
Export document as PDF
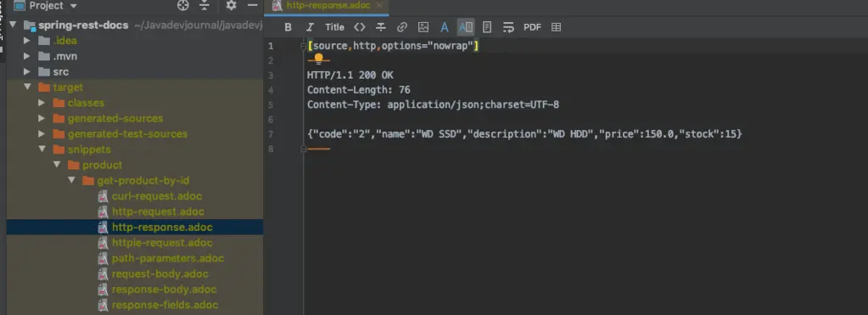point(532,27)
